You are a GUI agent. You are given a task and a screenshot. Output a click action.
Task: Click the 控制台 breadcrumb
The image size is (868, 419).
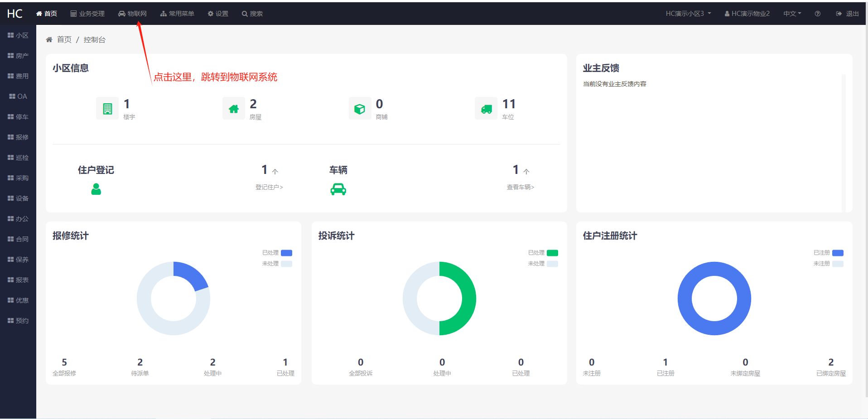tap(95, 39)
